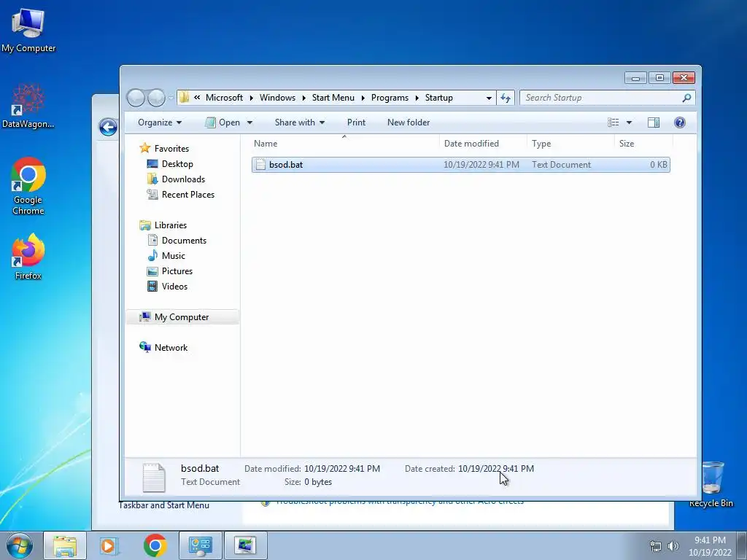Click the volume speaker tray icon

click(x=673, y=546)
